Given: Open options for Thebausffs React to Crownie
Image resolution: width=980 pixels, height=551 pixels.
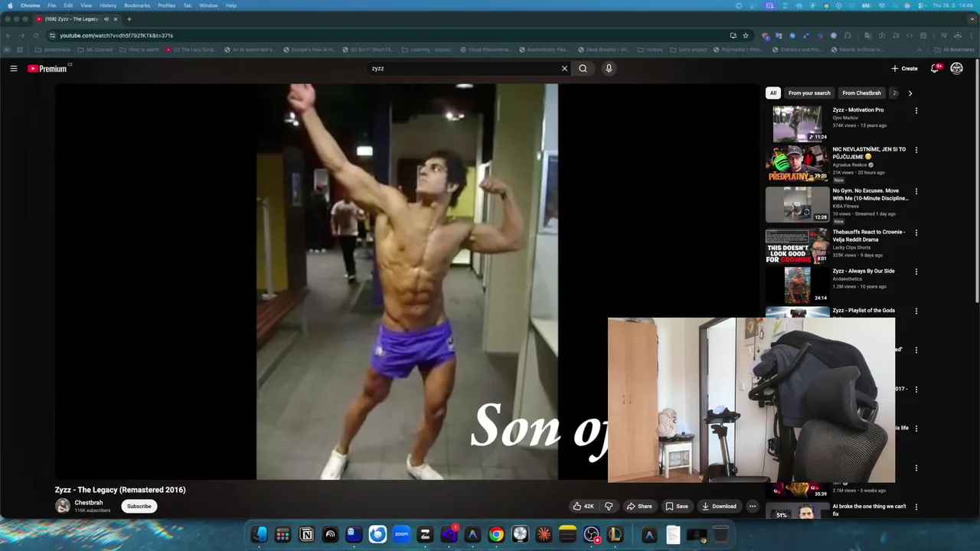Looking at the screenshot, I should 916,233.
